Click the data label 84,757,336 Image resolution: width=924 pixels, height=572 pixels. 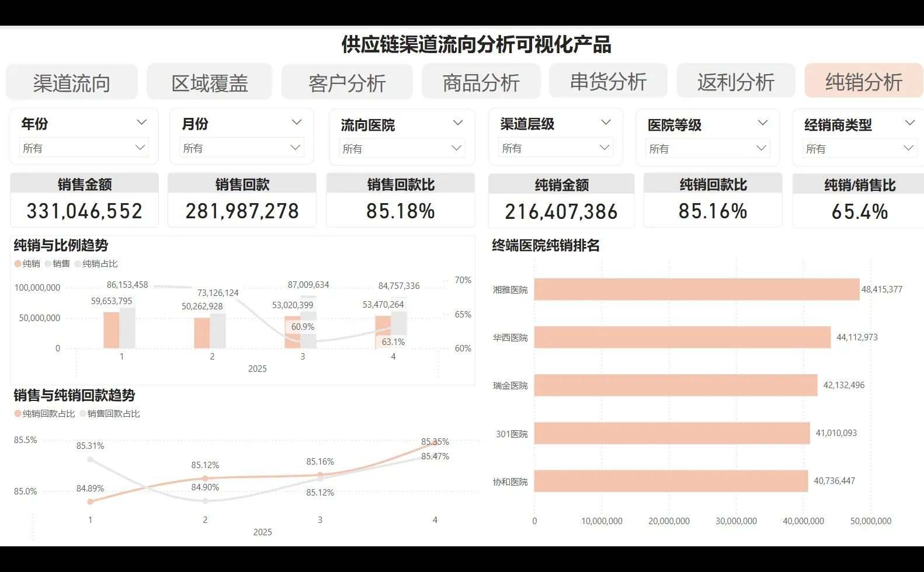coord(399,286)
